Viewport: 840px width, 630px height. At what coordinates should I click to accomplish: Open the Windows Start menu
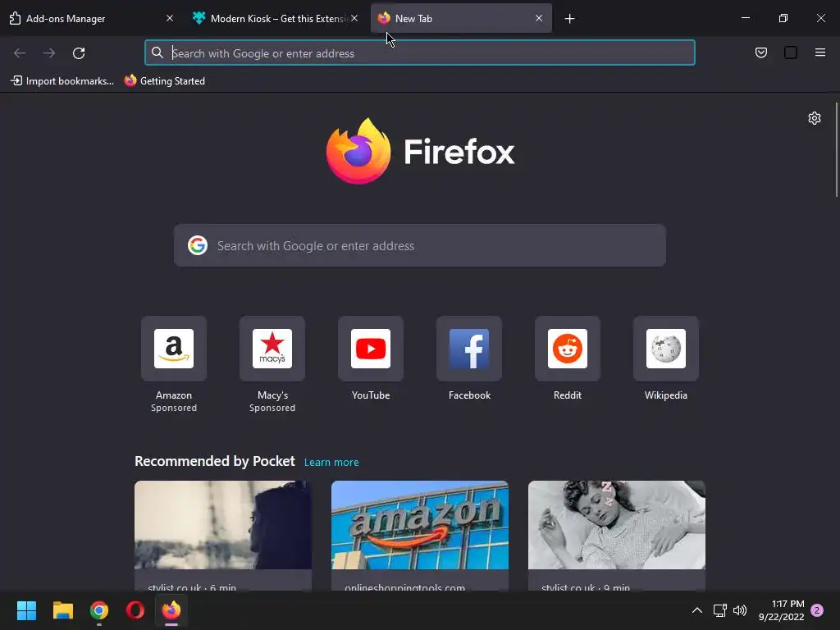coord(26,610)
